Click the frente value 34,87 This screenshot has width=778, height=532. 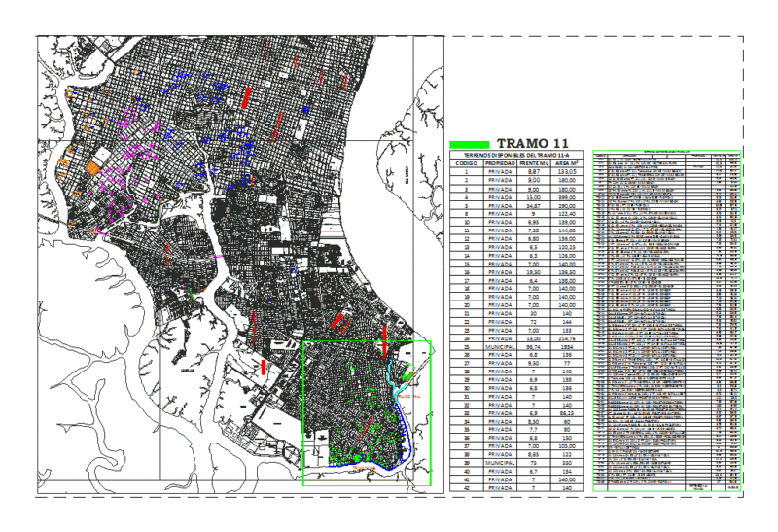[x=533, y=205]
